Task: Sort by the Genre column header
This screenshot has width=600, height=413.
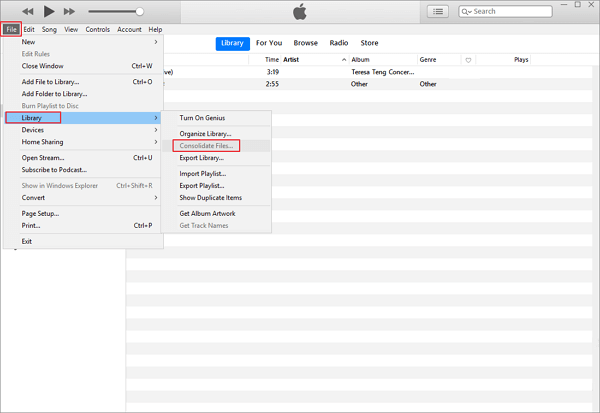Action: pos(428,60)
